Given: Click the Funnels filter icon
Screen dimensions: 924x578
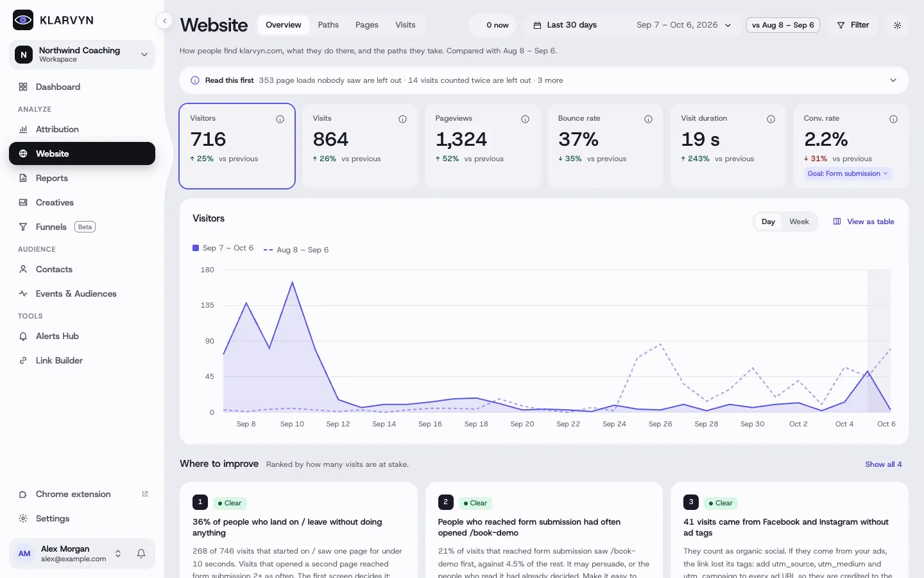Looking at the screenshot, I should (x=23, y=227).
